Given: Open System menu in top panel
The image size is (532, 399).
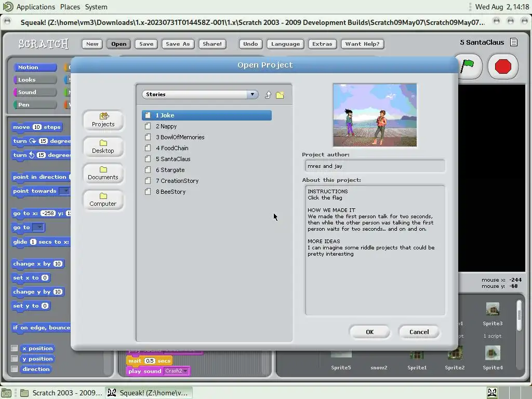Looking at the screenshot, I should 96,7.
